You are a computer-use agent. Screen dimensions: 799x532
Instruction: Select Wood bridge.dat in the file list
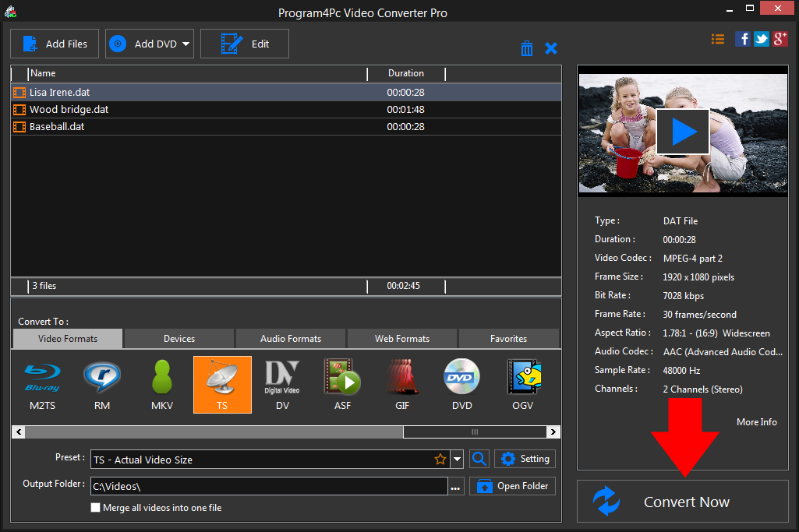click(69, 110)
